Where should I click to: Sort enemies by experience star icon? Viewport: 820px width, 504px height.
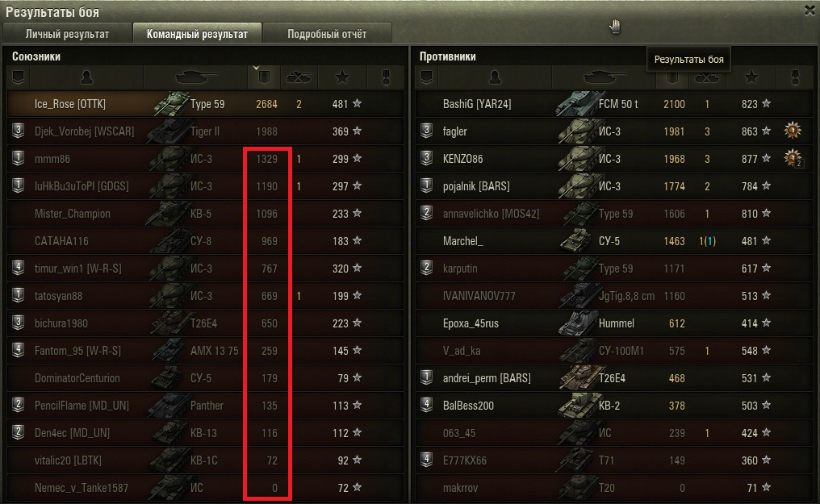pyautogui.click(x=751, y=77)
